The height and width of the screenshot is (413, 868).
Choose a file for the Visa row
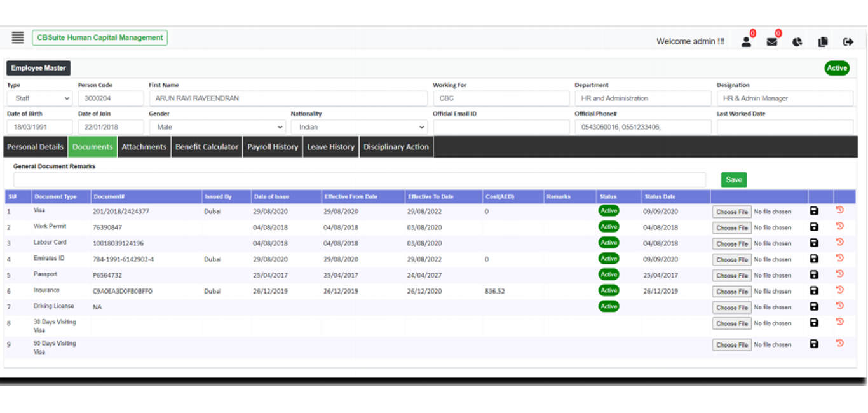732,212
